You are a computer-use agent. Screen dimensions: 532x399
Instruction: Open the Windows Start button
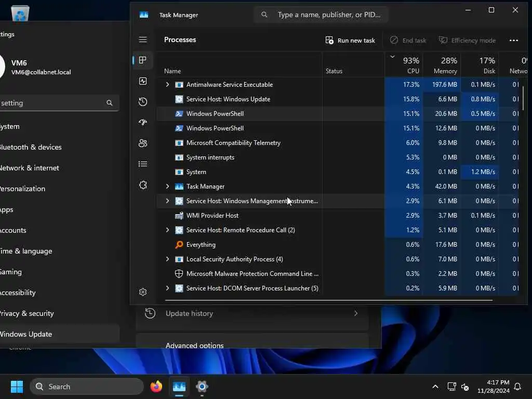coord(17,387)
